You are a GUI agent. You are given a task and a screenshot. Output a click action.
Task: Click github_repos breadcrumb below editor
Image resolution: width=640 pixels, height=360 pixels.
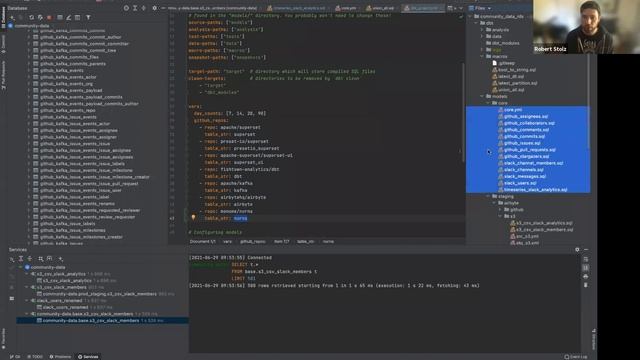(x=253, y=242)
